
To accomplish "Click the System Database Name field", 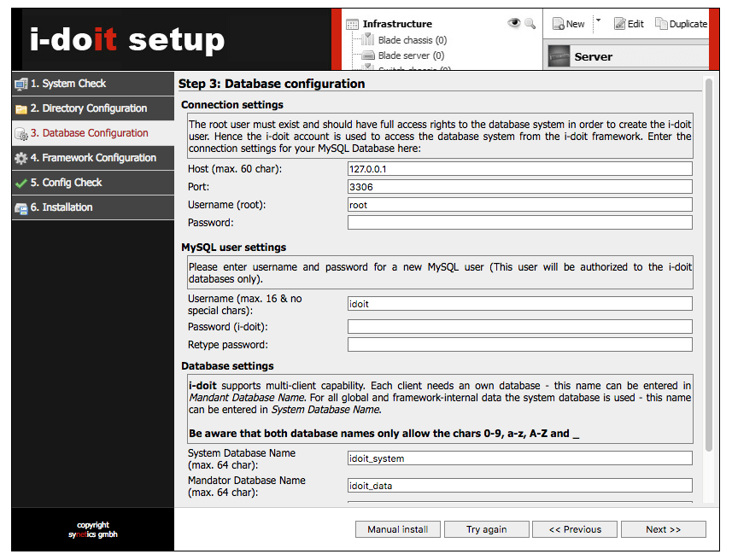I will click(519, 458).
